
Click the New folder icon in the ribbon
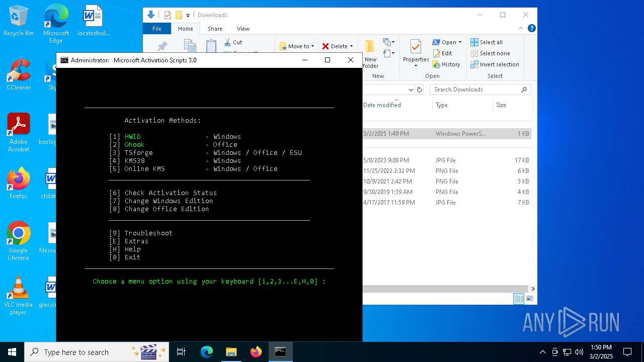coord(370,46)
